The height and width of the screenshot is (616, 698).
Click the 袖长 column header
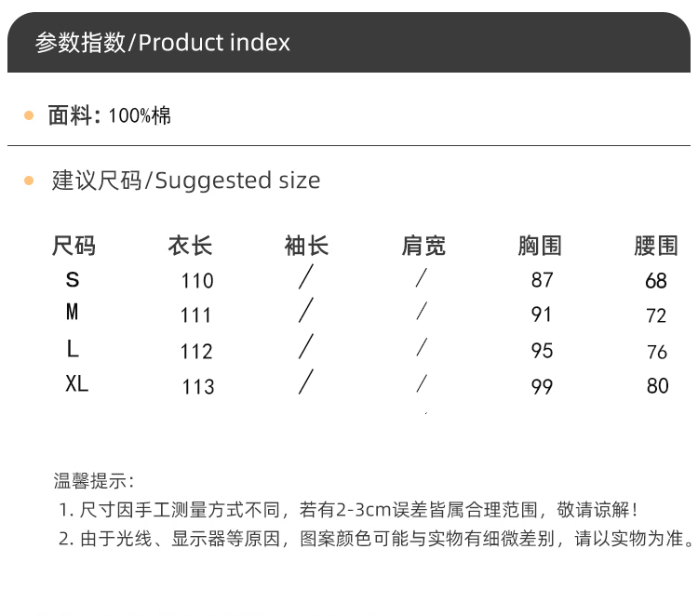coord(307,246)
